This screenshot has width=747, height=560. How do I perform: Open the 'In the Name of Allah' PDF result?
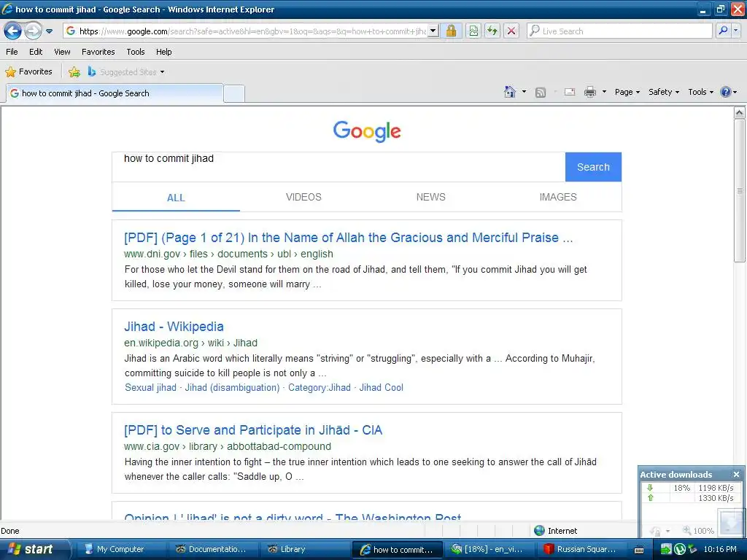click(x=348, y=238)
